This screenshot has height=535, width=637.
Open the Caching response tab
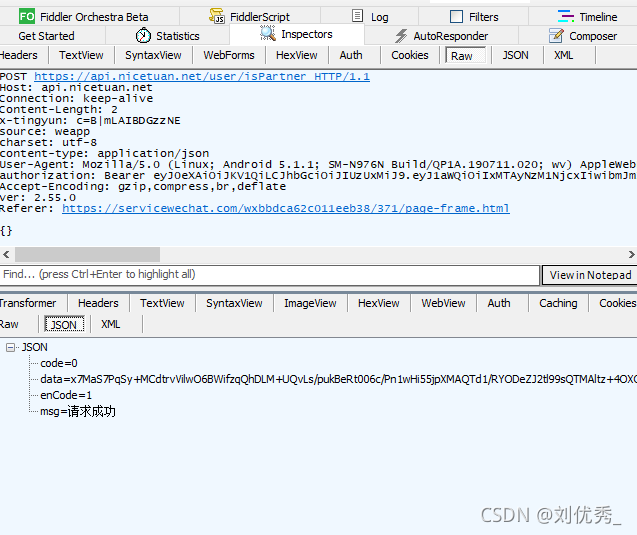pyautogui.click(x=558, y=303)
